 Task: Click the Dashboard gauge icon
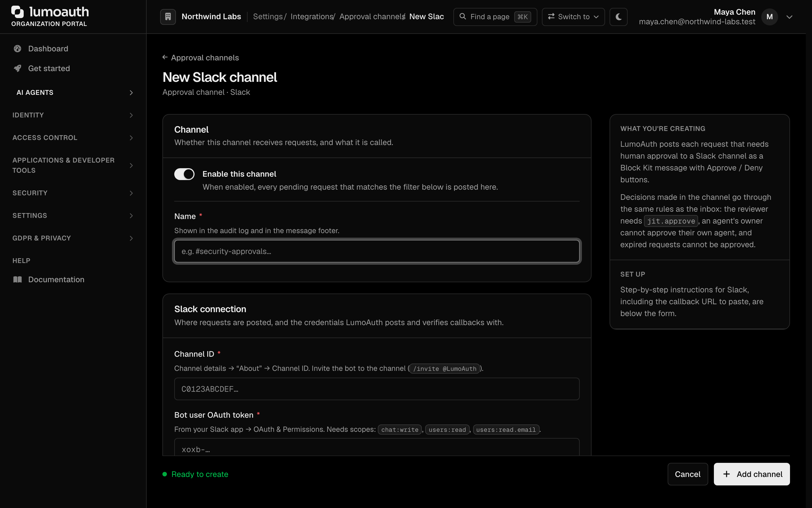coord(17,49)
